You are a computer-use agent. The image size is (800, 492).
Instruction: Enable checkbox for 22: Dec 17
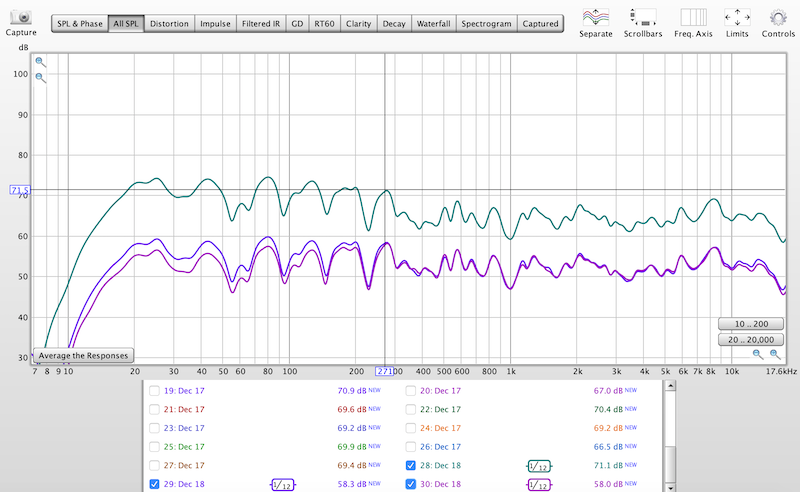[411, 409]
